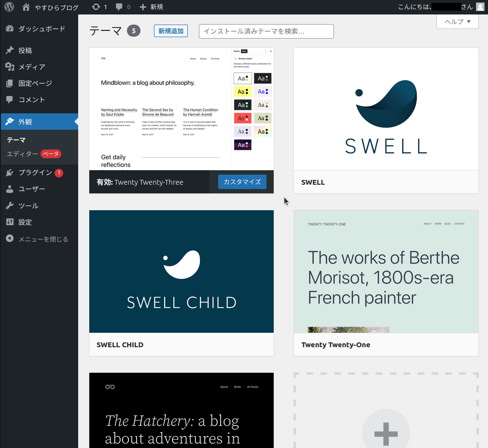Screen dimensions: 488x448
Task: Click the theme count badge 5
Action: (134, 31)
